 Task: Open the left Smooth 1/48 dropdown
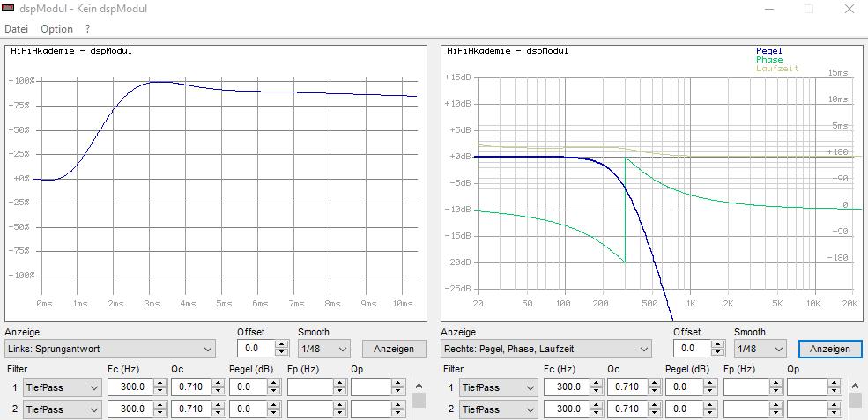click(323, 349)
